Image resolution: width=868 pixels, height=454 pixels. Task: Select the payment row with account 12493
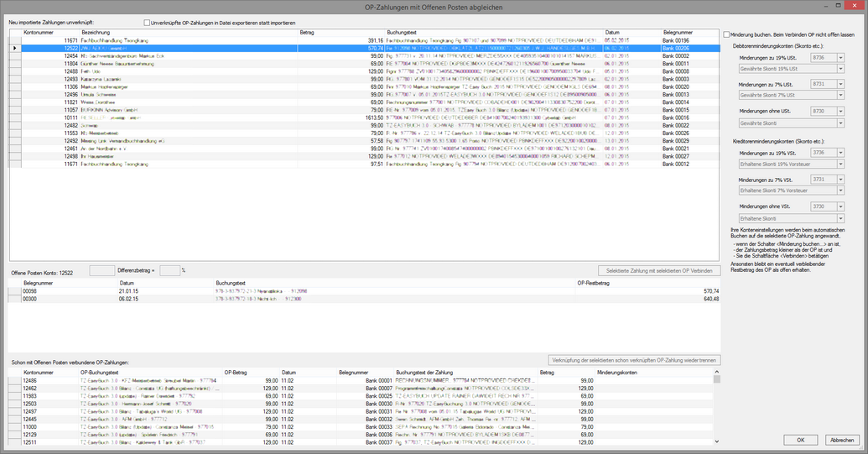364,79
